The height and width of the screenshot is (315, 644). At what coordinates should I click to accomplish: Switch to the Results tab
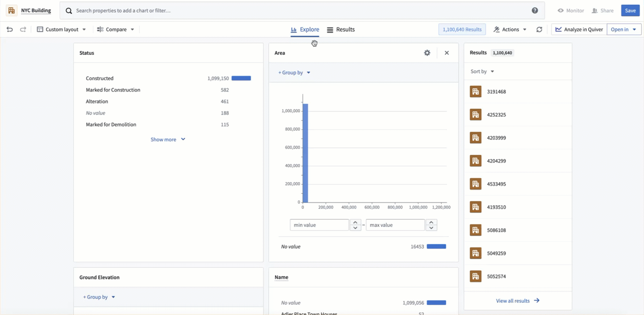[x=341, y=29]
